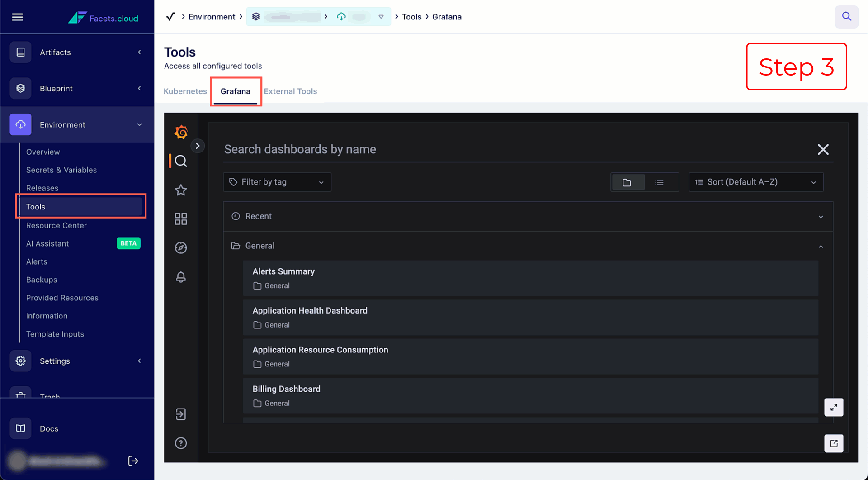The image size is (868, 480).
Task: Switch to folder view layout
Action: (x=627, y=182)
